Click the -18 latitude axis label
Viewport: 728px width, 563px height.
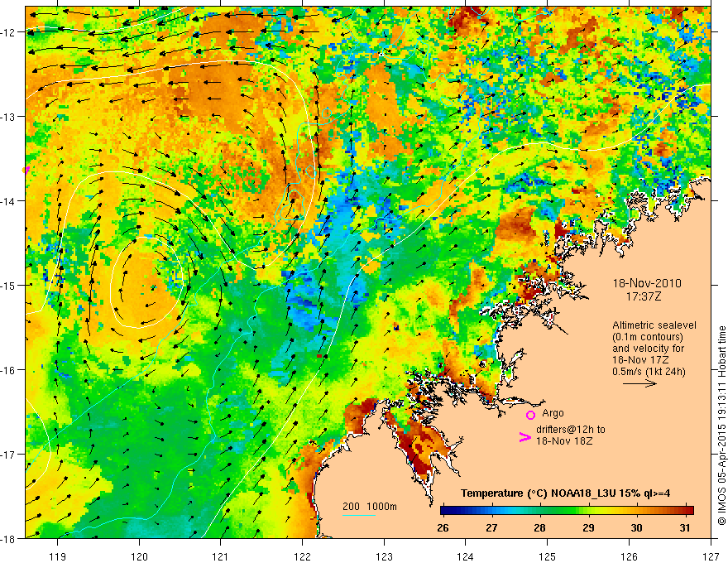pyautogui.click(x=9, y=539)
